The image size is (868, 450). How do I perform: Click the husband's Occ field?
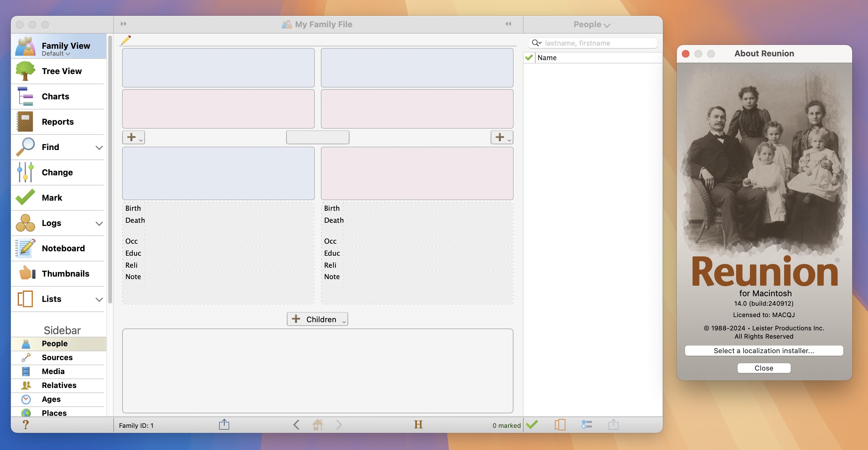(218, 241)
